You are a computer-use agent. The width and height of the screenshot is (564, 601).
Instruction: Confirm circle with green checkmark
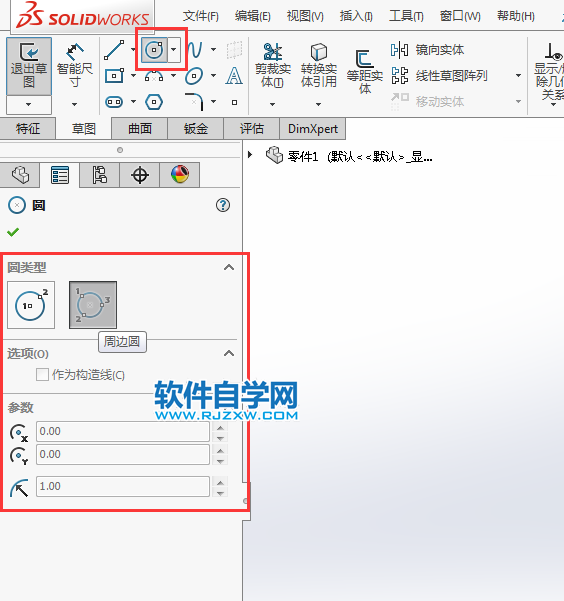(13, 232)
